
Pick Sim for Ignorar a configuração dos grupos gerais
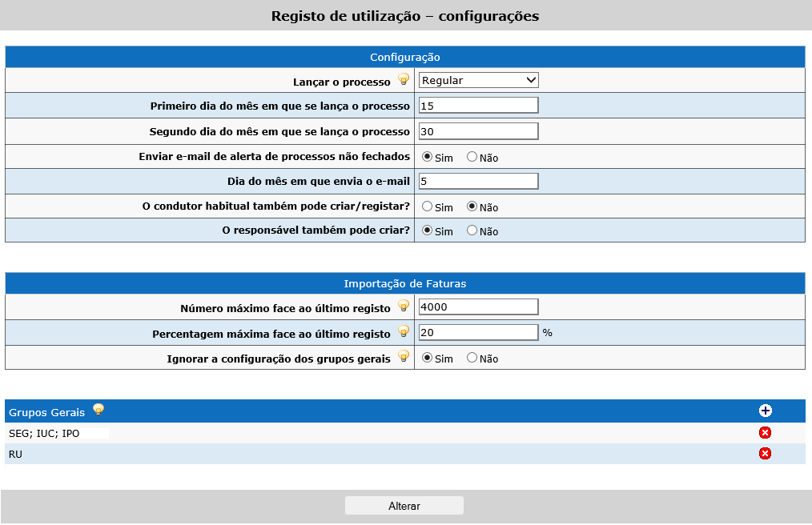pyautogui.click(x=428, y=357)
